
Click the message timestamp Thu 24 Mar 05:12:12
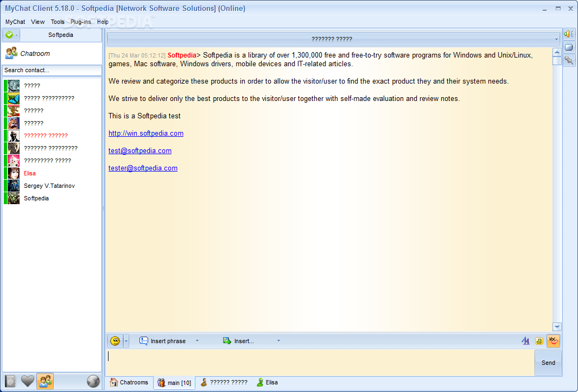pyautogui.click(x=137, y=56)
